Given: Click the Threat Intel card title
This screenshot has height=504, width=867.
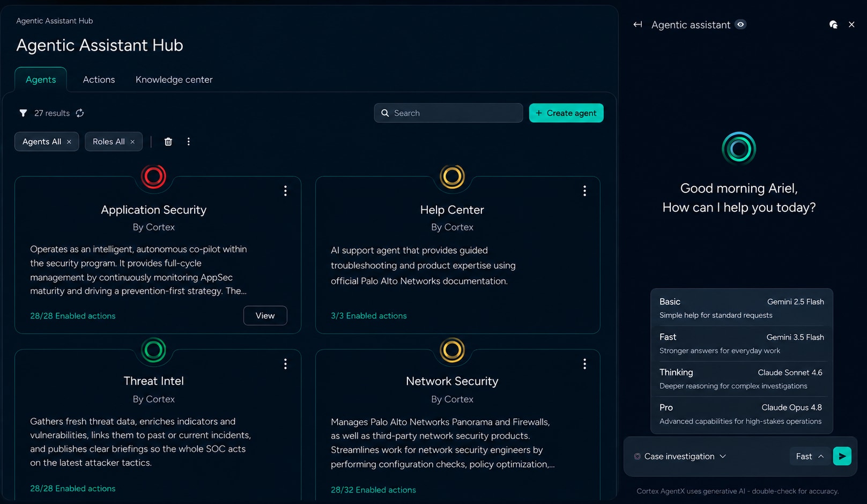Looking at the screenshot, I should tap(153, 381).
